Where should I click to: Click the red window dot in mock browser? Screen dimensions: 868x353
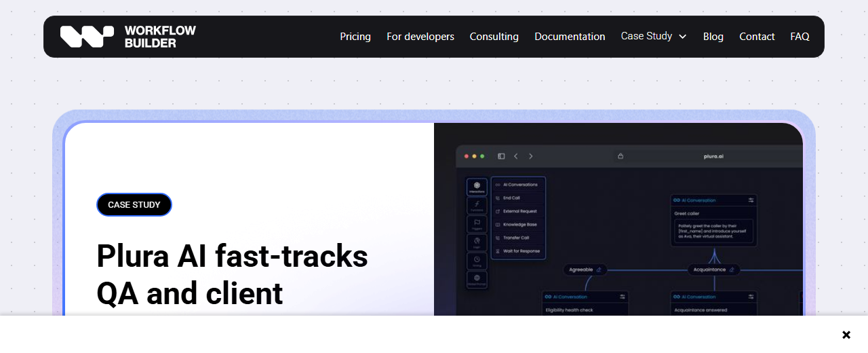467,156
